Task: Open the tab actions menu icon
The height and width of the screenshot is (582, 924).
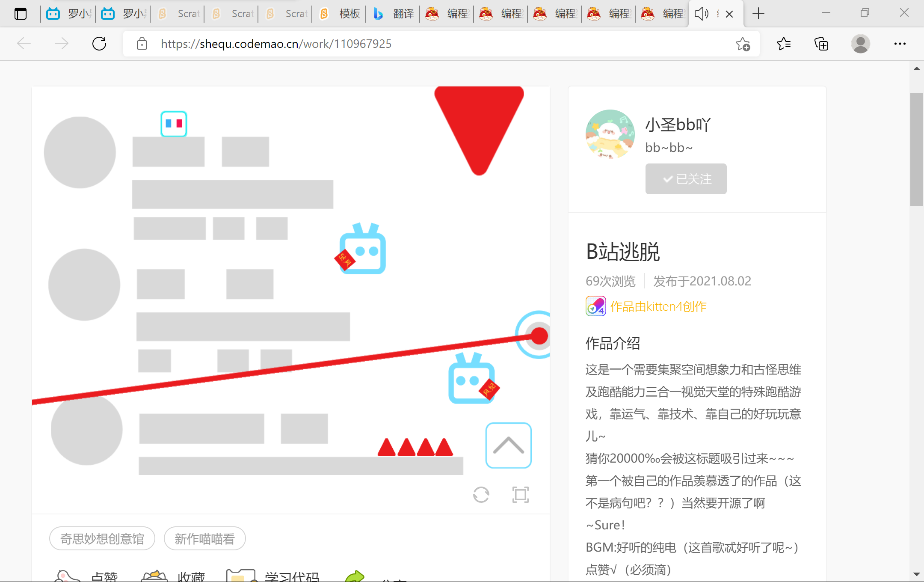Action: (x=20, y=14)
